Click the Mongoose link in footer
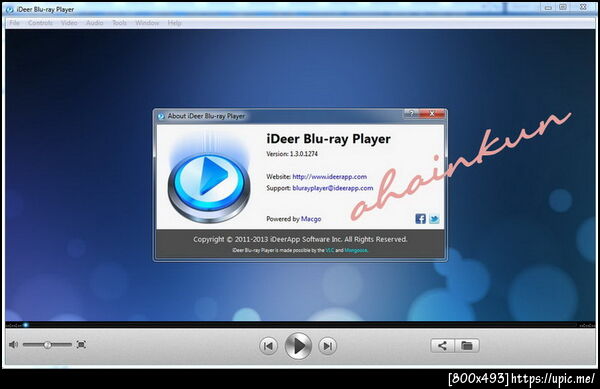600x389 pixels. tap(356, 251)
